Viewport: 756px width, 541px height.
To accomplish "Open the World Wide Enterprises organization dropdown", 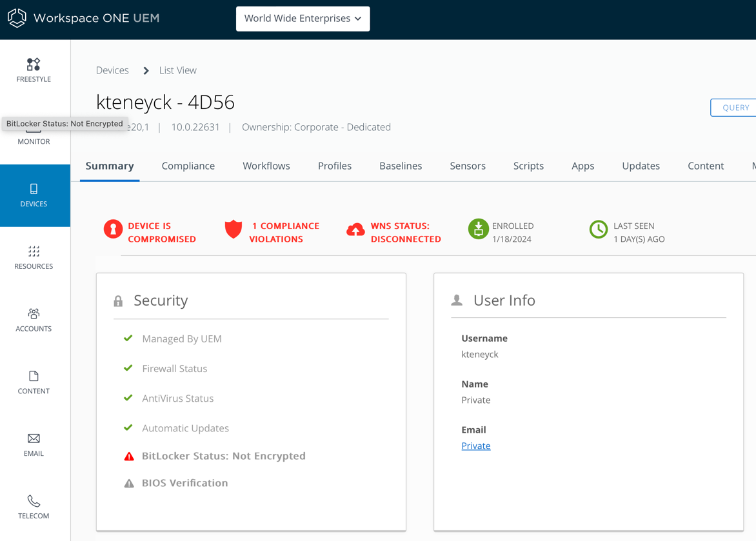I will pos(303,19).
